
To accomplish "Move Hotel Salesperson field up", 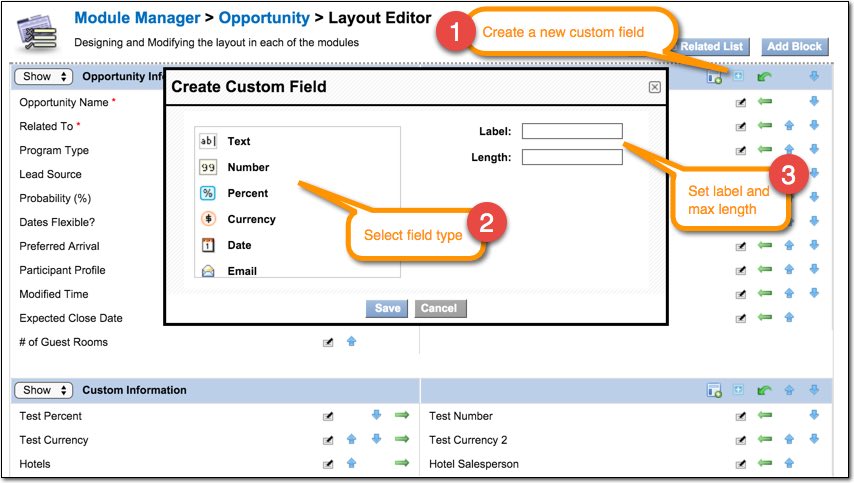I will coord(789,463).
